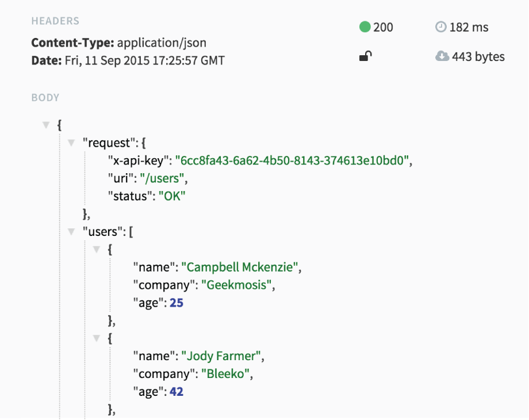Viewport: 529px width, 420px height.
Task: Select the HEADERS section label
Action: tap(55, 21)
